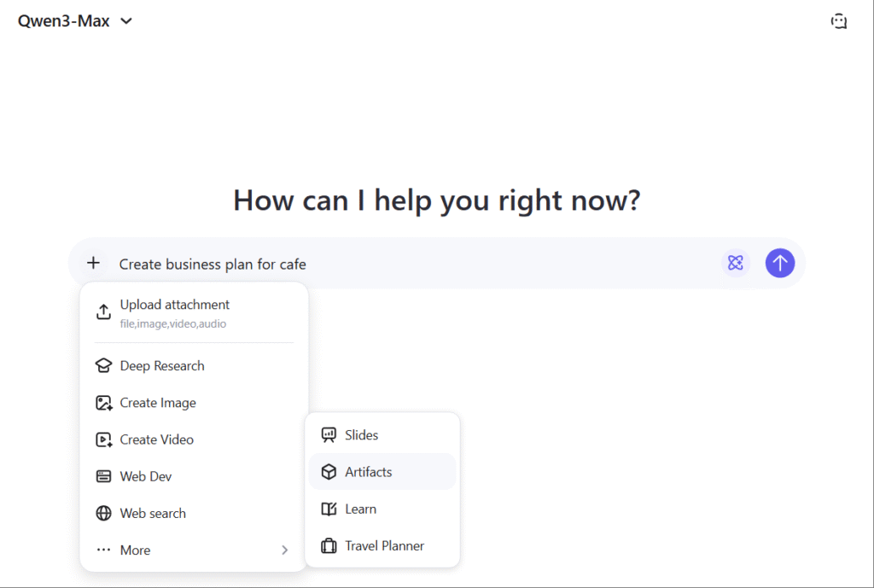Viewport: 874px width, 588px height.
Task: Click the plus icon in prompt box
Action: tap(93, 263)
